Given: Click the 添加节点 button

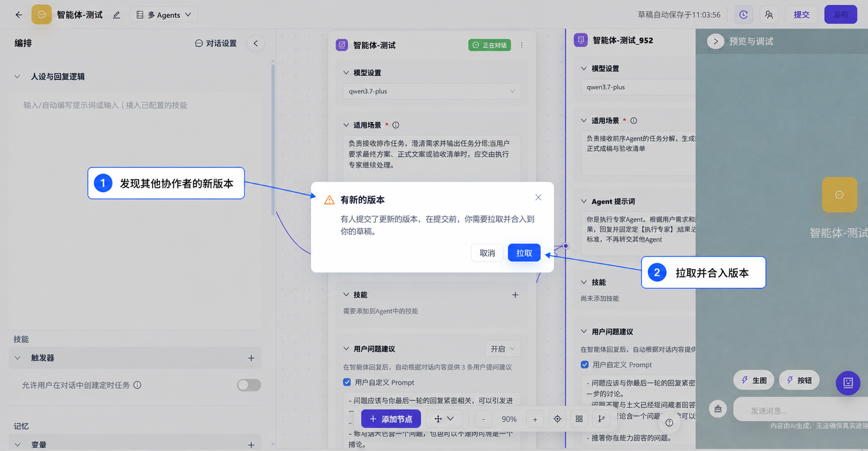Looking at the screenshot, I should [391, 419].
